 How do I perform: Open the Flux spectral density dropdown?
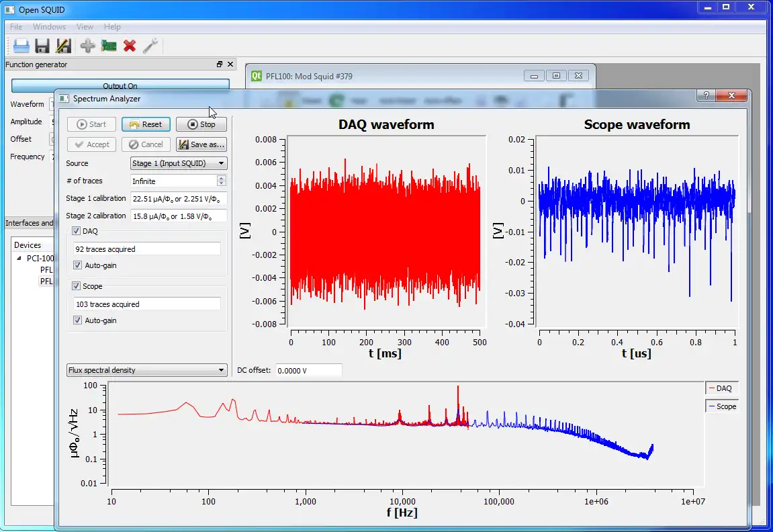click(x=146, y=370)
